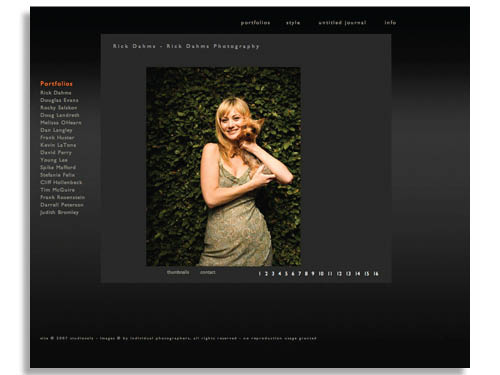The image size is (500, 375).
Task: Open the portfolios menu item
Action: 255,23
